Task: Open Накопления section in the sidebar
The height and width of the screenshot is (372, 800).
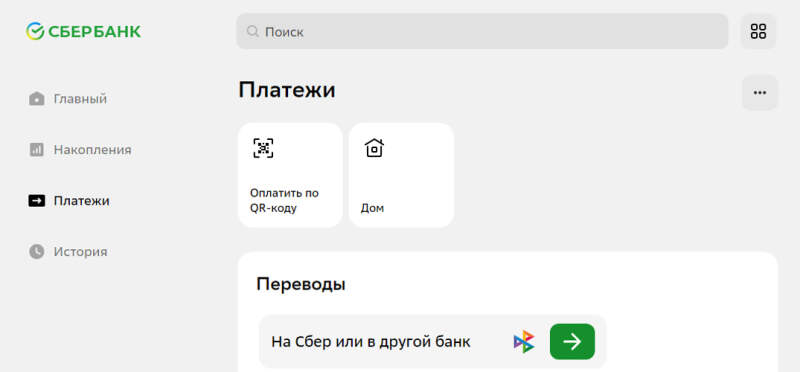Action: pyautogui.click(x=92, y=150)
